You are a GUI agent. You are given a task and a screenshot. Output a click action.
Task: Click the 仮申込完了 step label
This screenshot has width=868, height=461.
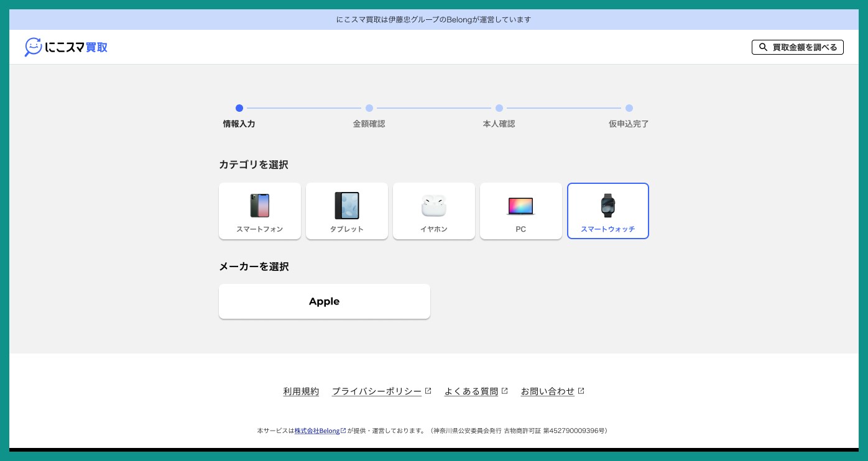point(629,124)
